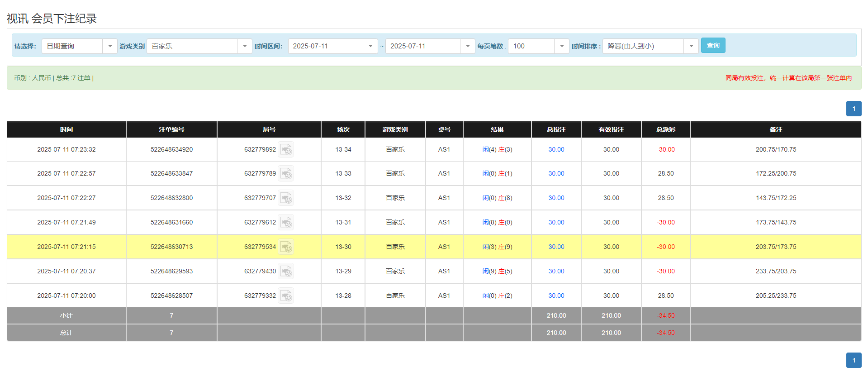Expand the 日期查询 selection dropdown
This screenshot has height=372, width=868.
[109, 46]
